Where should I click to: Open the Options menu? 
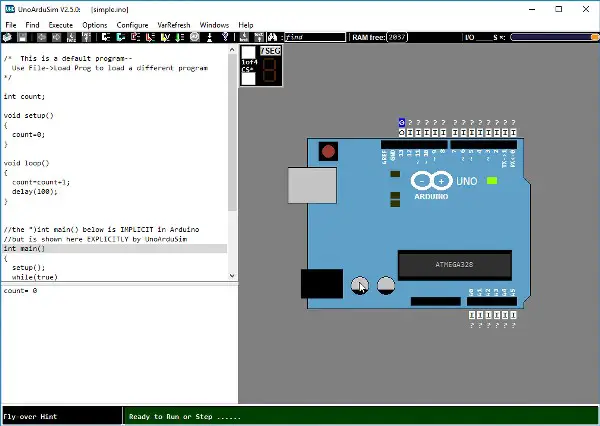tap(95, 25)
